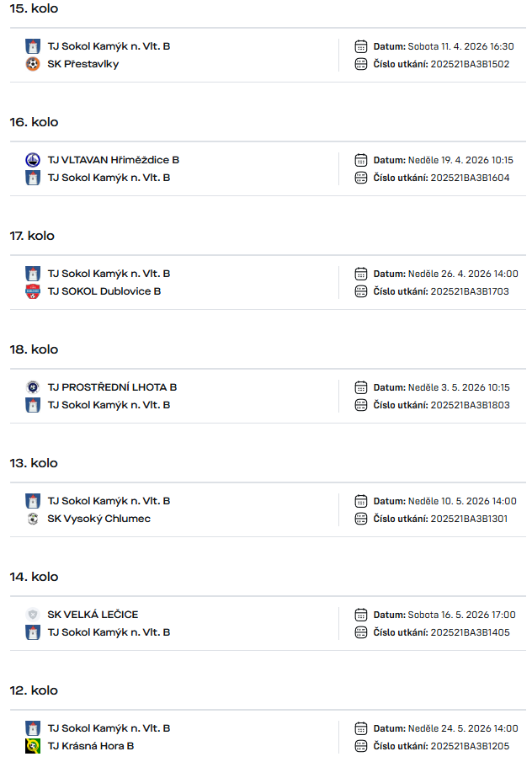Go to SK VELKÁ LEČICE team
Image resolution: width=532 pixels, height=762 pixels.
click(93, 615)
